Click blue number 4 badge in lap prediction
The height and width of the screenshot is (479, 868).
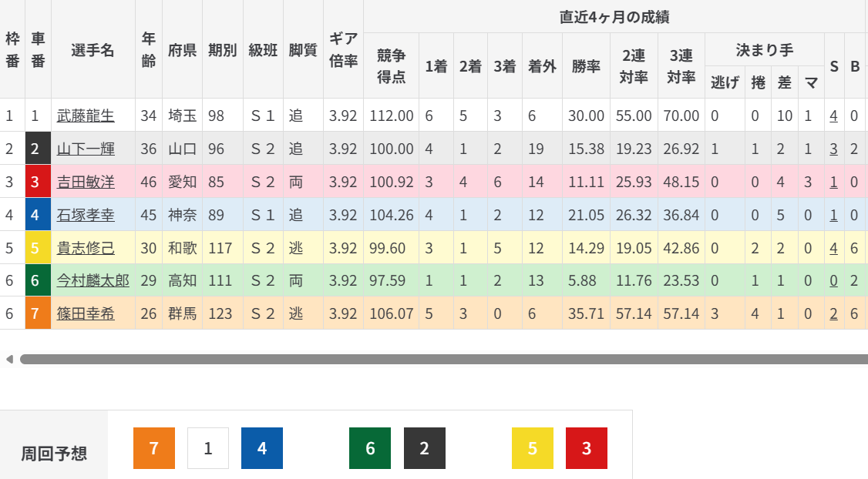[262, 448]
